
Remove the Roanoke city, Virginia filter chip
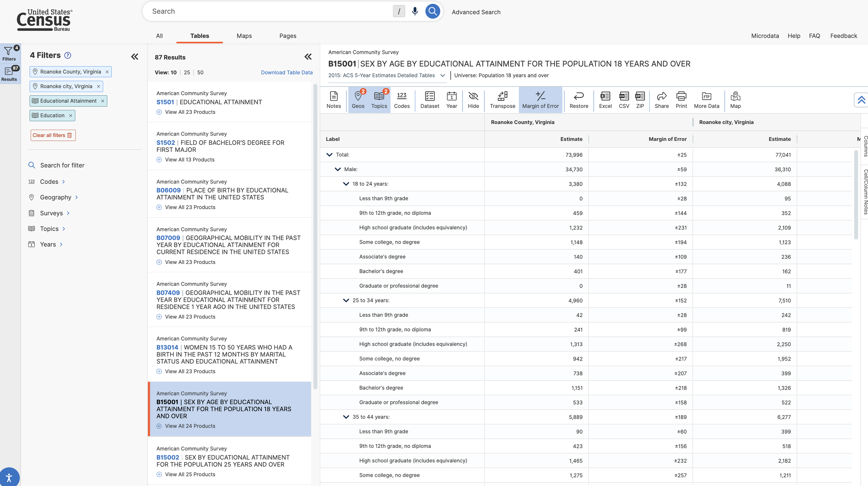tap(99, 86)
